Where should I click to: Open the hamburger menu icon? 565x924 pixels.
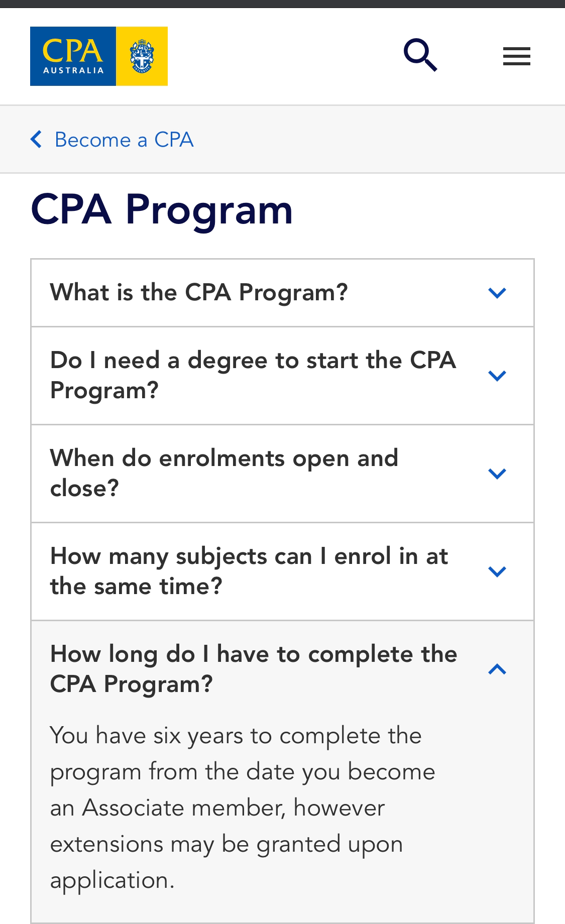click(x=517, y=56)
